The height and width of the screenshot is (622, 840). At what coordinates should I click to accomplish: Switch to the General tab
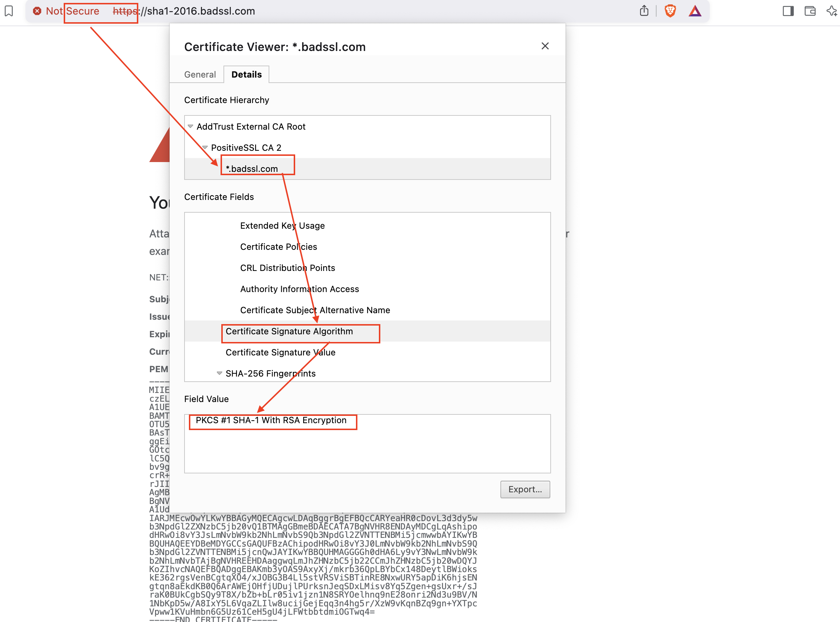(200, 75)
